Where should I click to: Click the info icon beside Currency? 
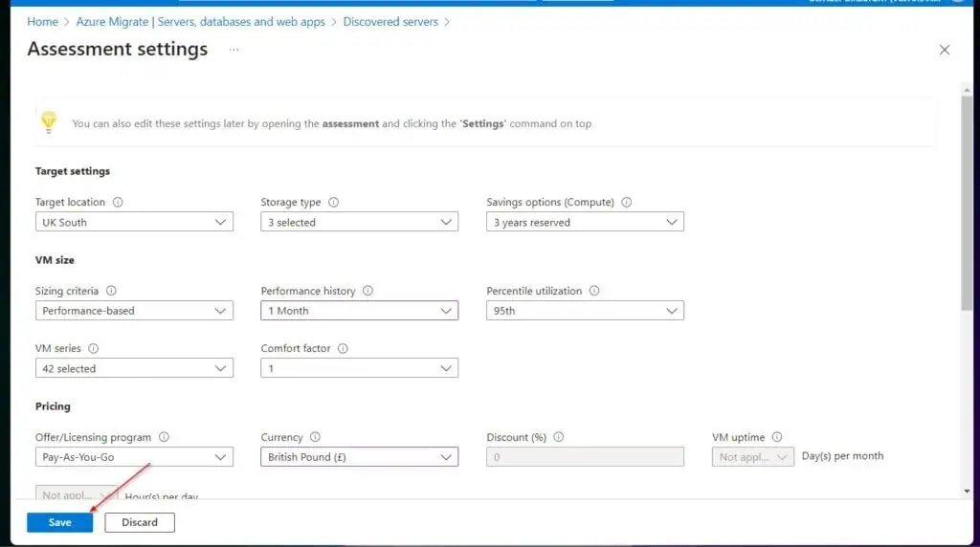[315, 437]
